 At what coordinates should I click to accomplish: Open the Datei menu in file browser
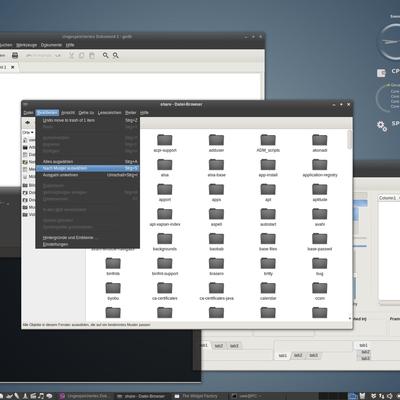pyautogui.click(x=29, y=113)
